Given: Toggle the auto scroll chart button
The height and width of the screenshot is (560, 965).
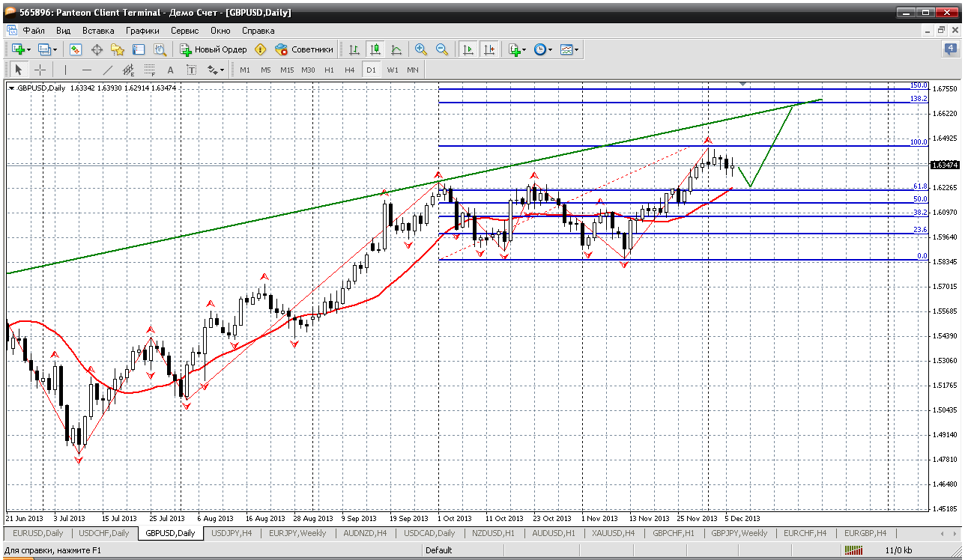Looking at the screenshot, I should click(468, 49).
